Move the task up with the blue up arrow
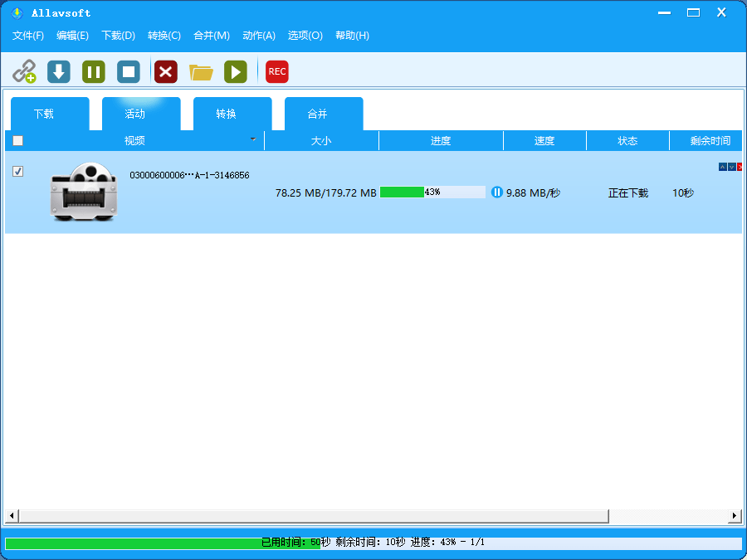Image resolution: width=747 pixels, height=560 pixels. click(723, 167)
